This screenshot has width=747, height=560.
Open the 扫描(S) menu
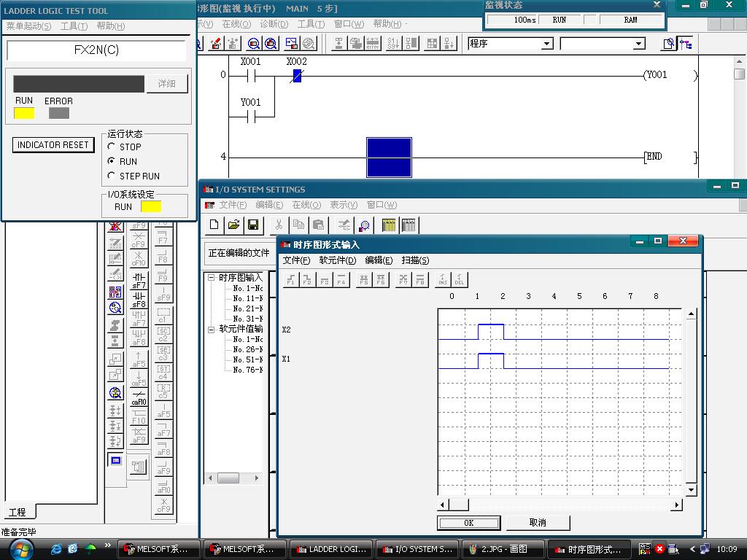tap(415, 260)
